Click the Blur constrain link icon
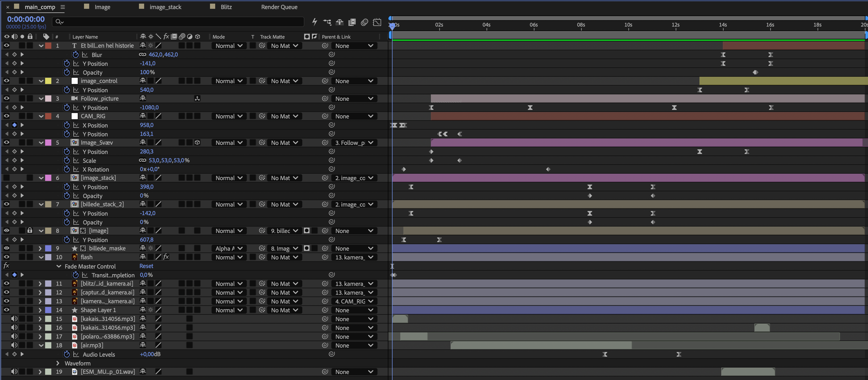Screen dimensions: 868x380 pyautogui.click(x=143, y=55)
